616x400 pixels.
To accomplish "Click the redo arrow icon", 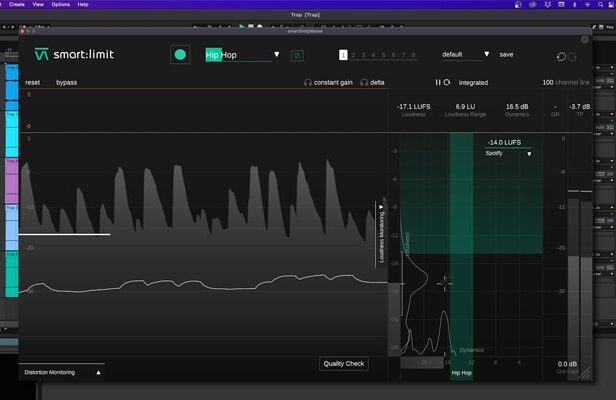I will [x=572, y=57].
